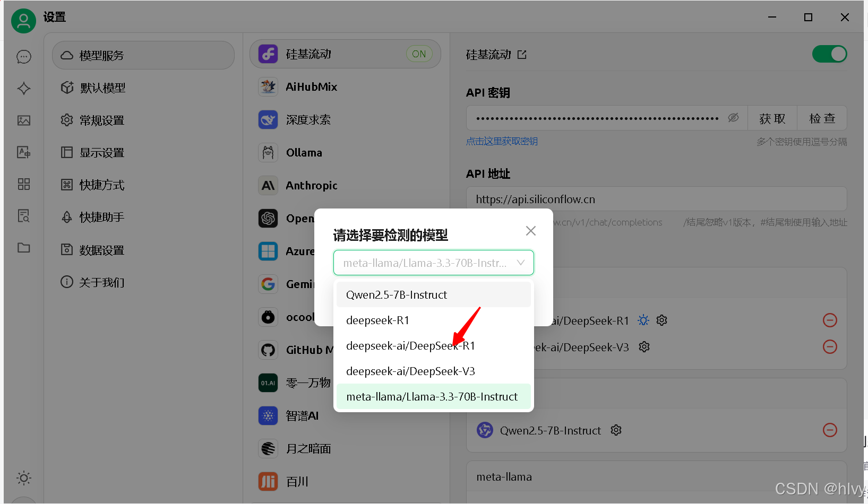Viewport: 868px width, 504px height.
Task: Choose deepseek-ai/DeepSeek-R1 from the dropdown list
Action: click(434, 346)
